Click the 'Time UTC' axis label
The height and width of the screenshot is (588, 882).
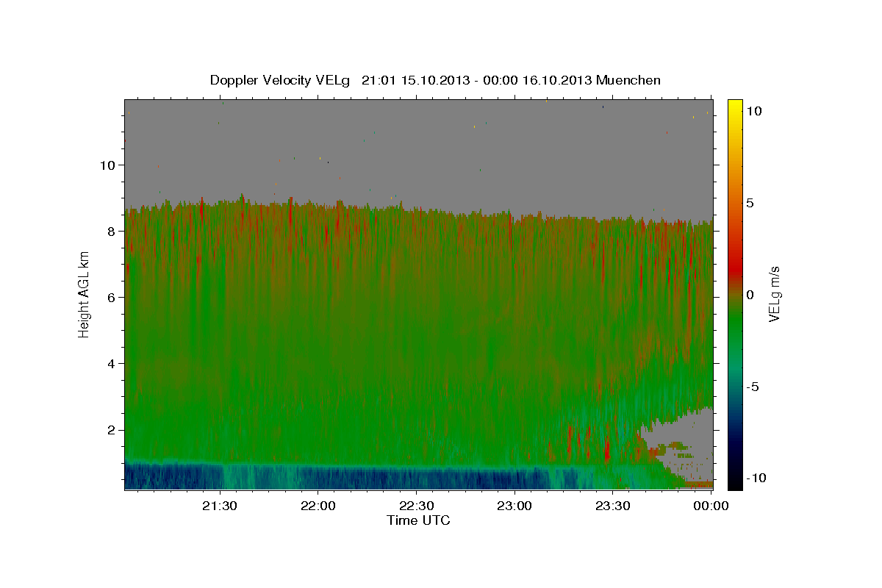418,520
